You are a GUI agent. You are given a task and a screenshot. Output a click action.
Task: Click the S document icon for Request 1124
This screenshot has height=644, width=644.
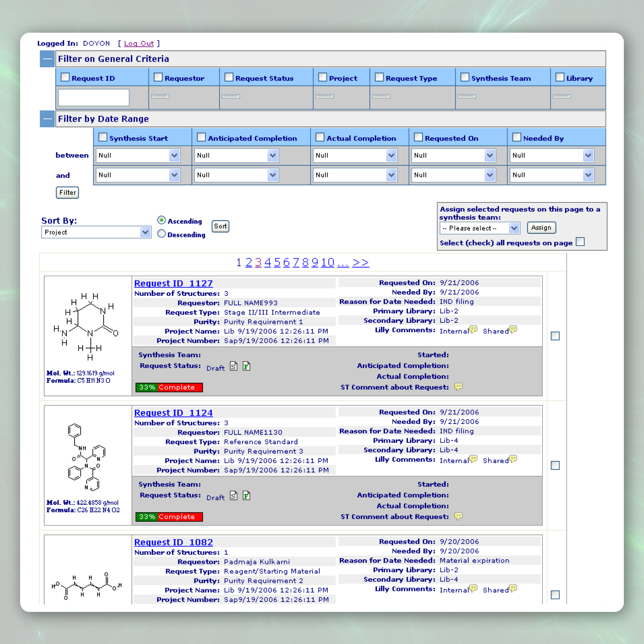234,496
